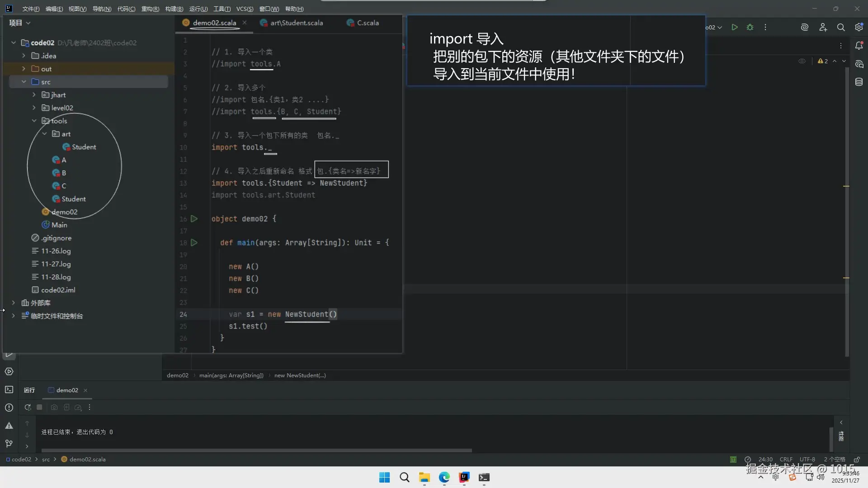Toggle the reader mode eye icon
Viewport: 868px width, 488px height.
tap(802, 61)
